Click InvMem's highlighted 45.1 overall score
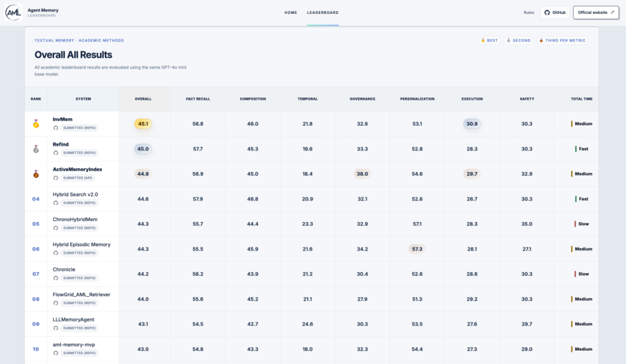Screen dimensions: 626x364 (143, 123)
